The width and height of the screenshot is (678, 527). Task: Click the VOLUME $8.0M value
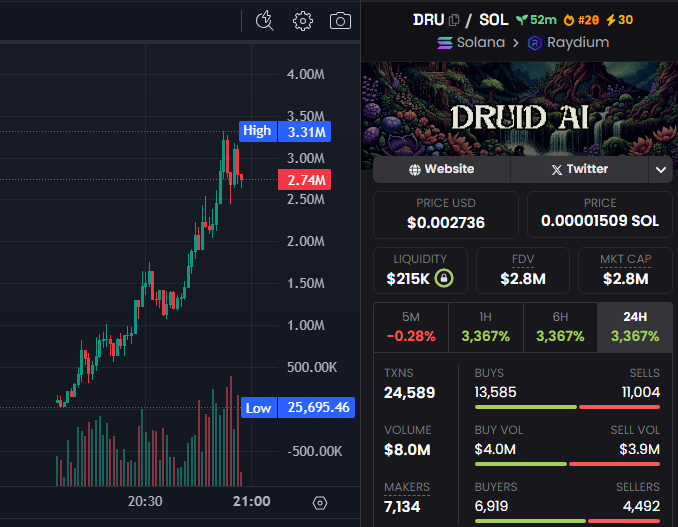(407, 450)
